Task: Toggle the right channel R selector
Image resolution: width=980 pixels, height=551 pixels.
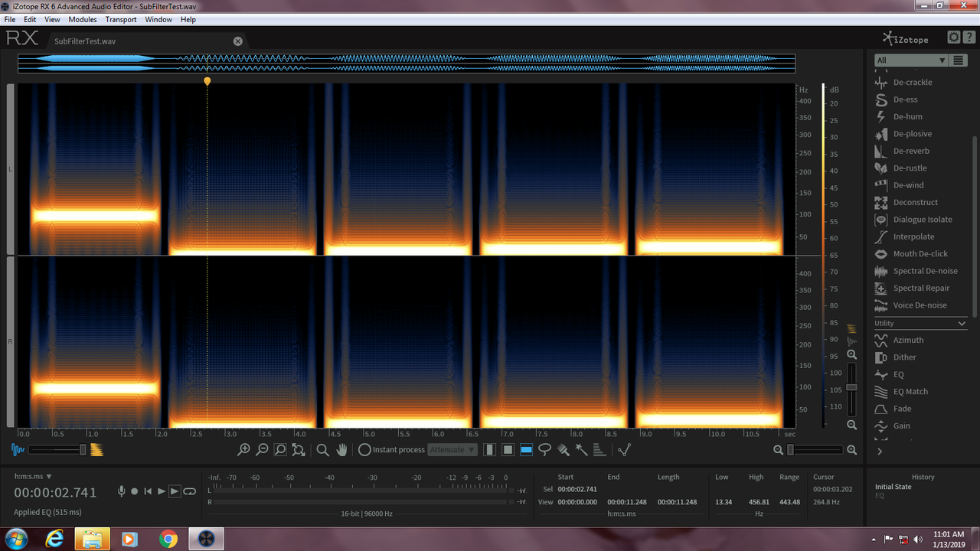Action: tap(11, 341)
